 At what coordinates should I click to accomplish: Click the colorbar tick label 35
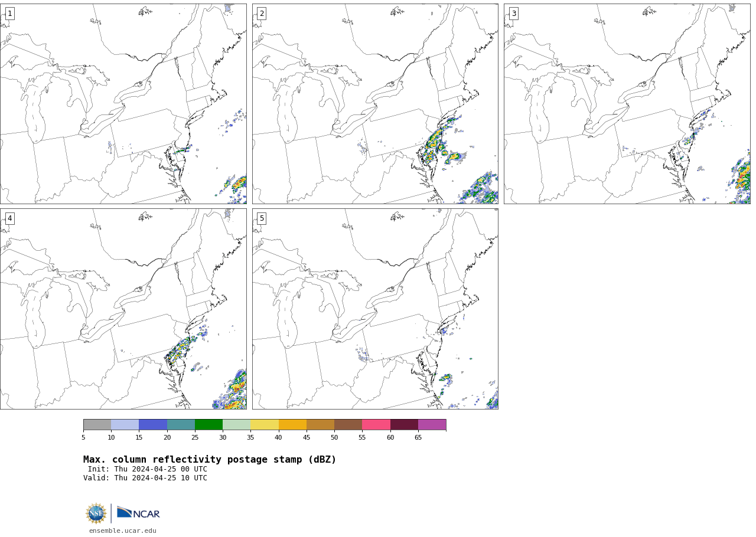250,437
